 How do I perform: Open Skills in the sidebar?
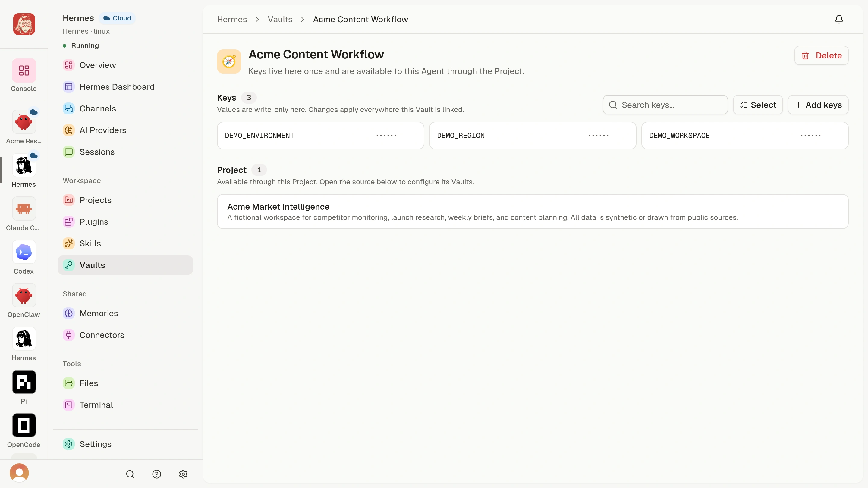125,243
